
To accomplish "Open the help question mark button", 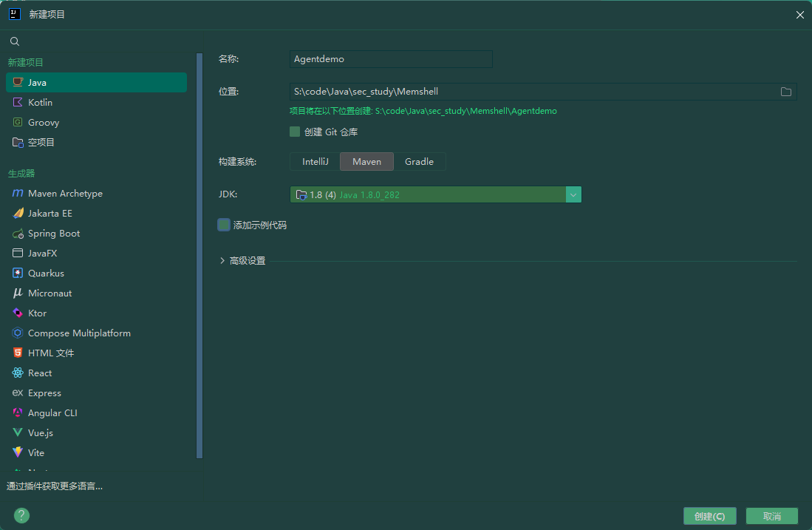I will click(21, 515).
